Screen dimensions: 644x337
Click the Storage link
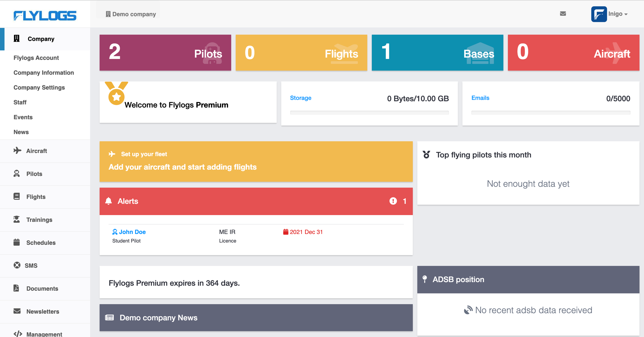pyautogui.click(x=300, y=98)
